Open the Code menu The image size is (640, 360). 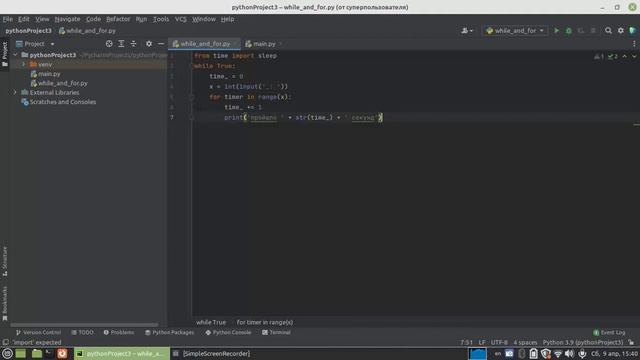[x=93, y=19]
